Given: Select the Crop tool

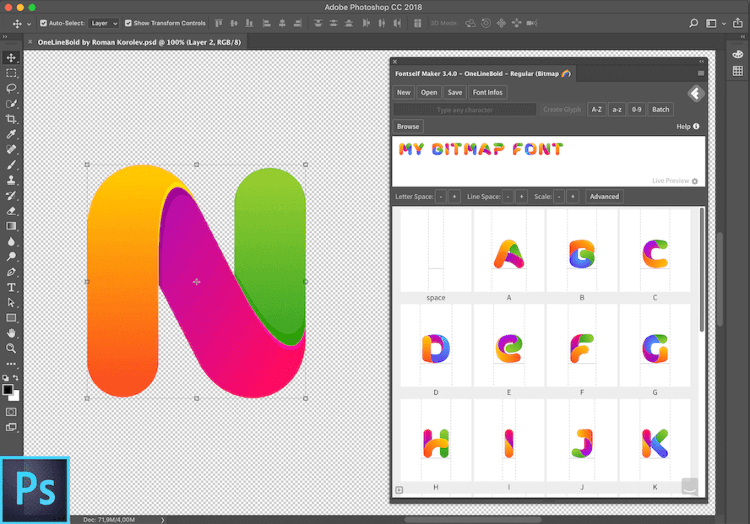Looking at the screenshot, I should tap(11, 118).
